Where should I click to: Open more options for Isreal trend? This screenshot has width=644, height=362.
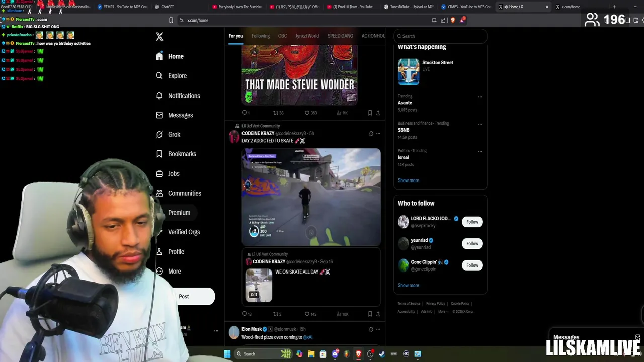(x=480, y=151)
